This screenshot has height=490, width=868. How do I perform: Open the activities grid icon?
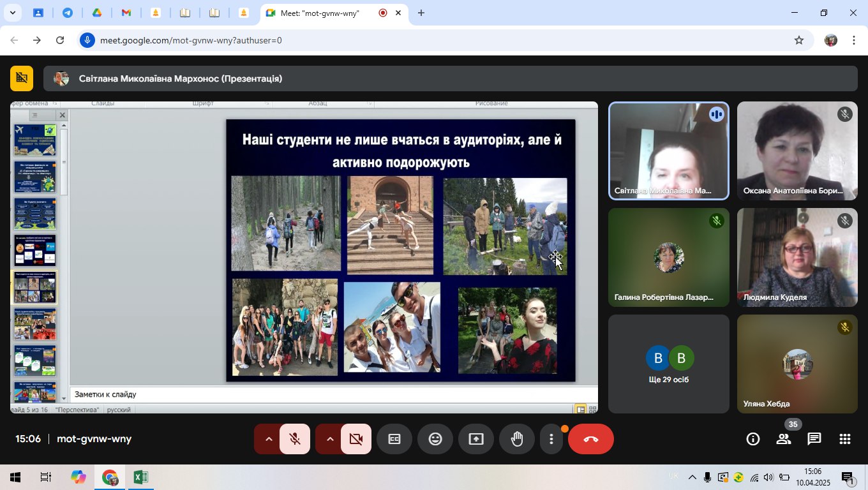845,439
